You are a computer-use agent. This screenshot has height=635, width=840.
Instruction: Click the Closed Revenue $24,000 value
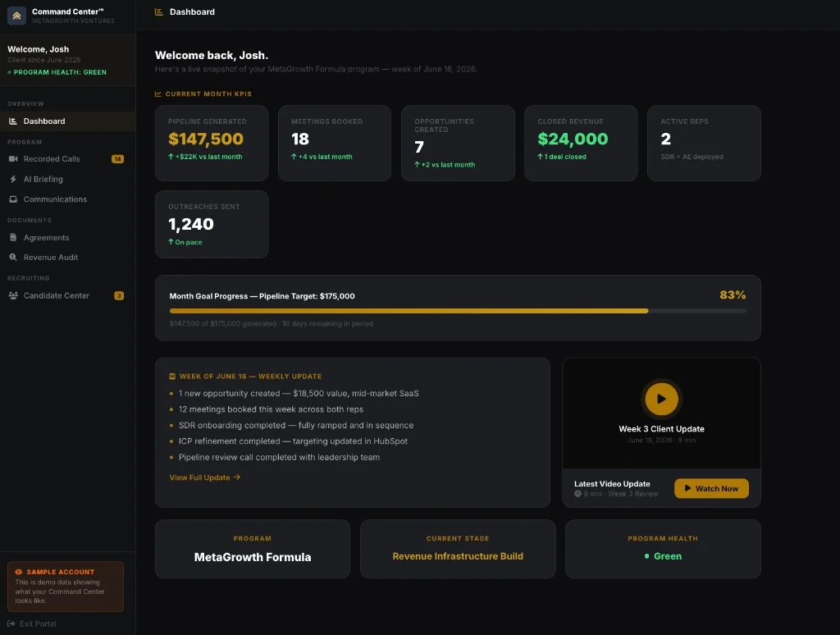click(x=573, y=139)
